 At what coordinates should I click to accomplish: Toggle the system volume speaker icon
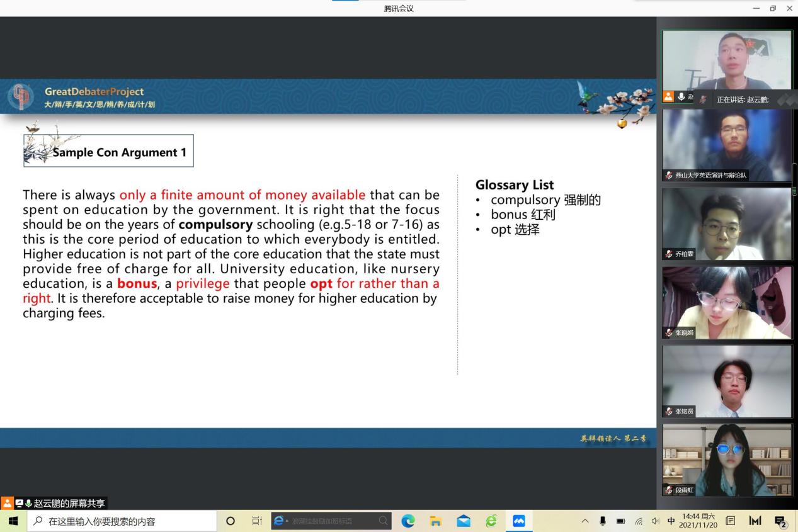(656, 521)
